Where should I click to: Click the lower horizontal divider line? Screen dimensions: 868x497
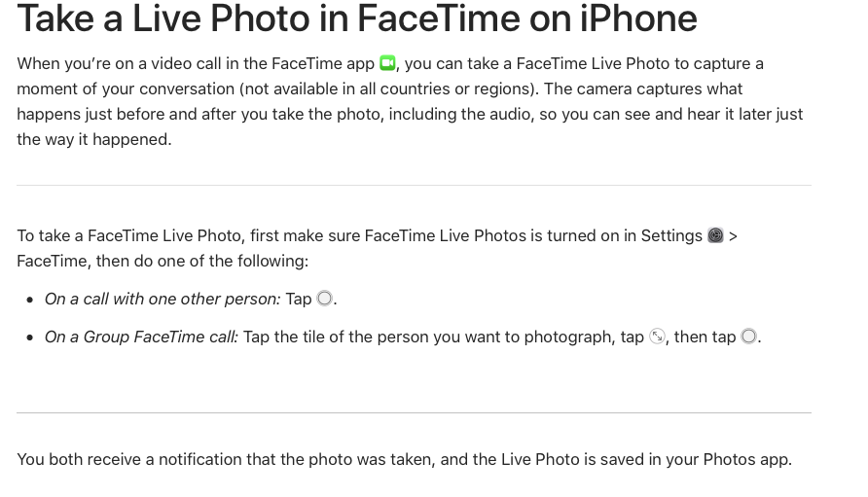[414, 412]
